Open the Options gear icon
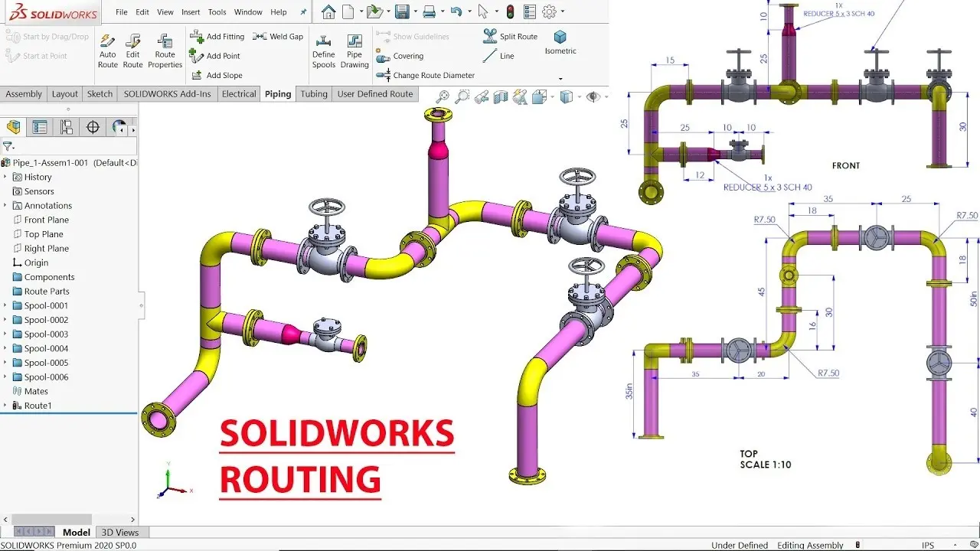The width and height of the screenshot is (980, 551). tap(549, 11)
